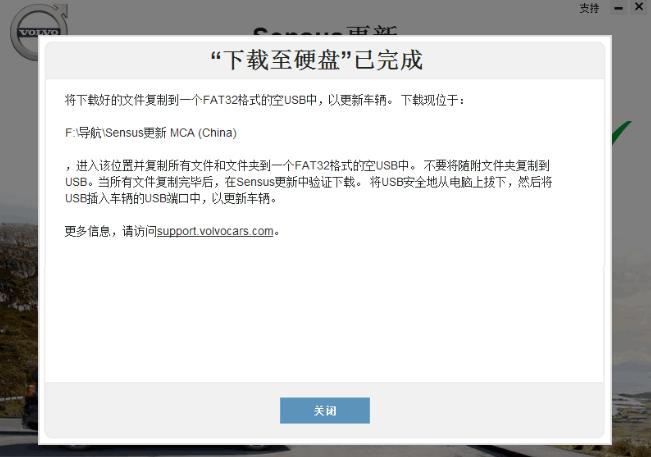Click the dialog title “下载至硬盘”已完成
Image resolution: width=651 pixels, height=457 pixels.
(x=317, y=60)
